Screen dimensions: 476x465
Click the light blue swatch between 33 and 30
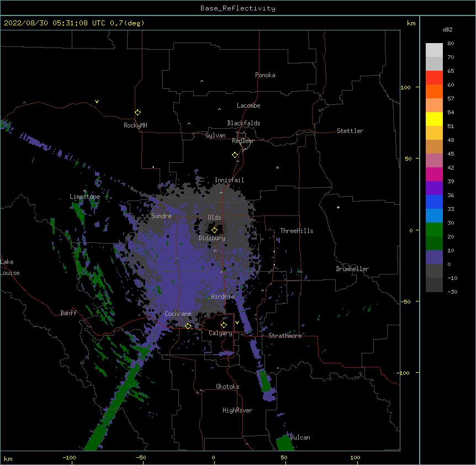[x=434, y=215]
